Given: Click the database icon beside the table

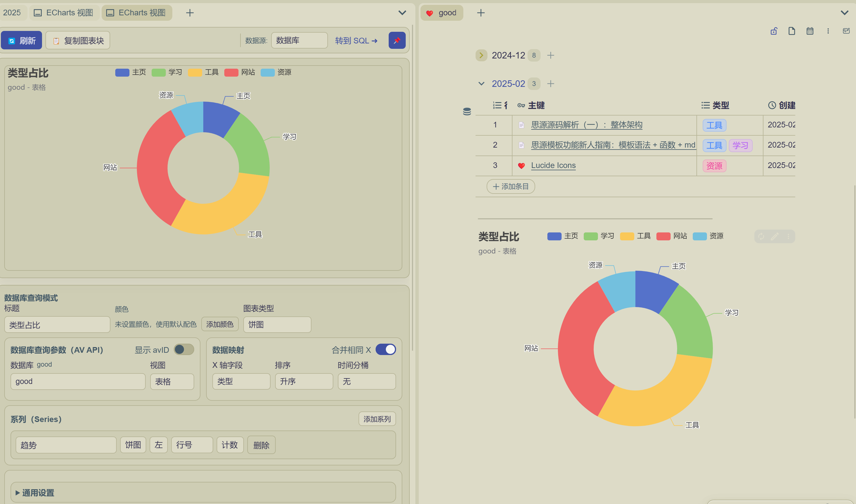Looking at the screenshot, I should [x=467, y=112].
